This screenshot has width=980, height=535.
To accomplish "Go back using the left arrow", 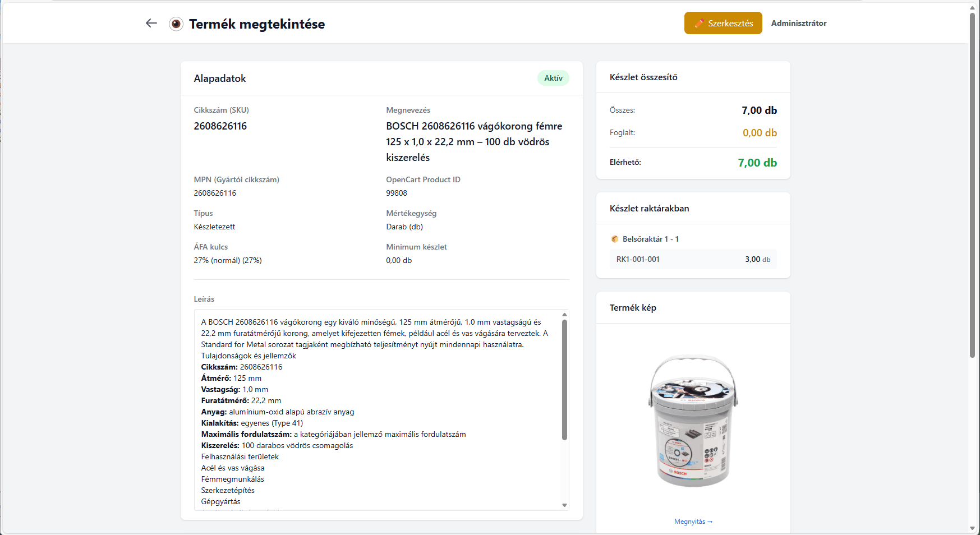I will click(151, 23).
